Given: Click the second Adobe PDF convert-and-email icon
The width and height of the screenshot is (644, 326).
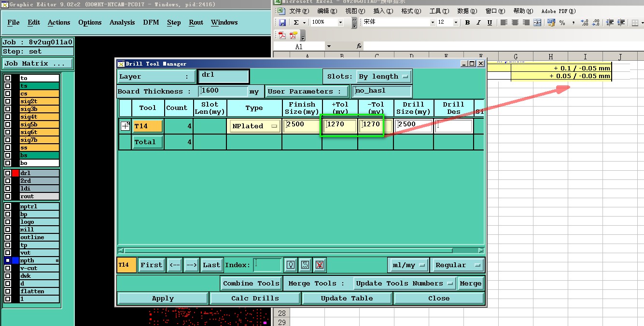Looking at the screenshot, I should pos(293,35).
